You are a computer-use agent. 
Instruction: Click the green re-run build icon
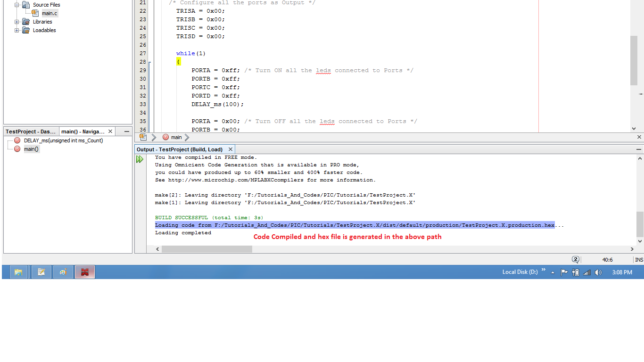coord(140,159)
